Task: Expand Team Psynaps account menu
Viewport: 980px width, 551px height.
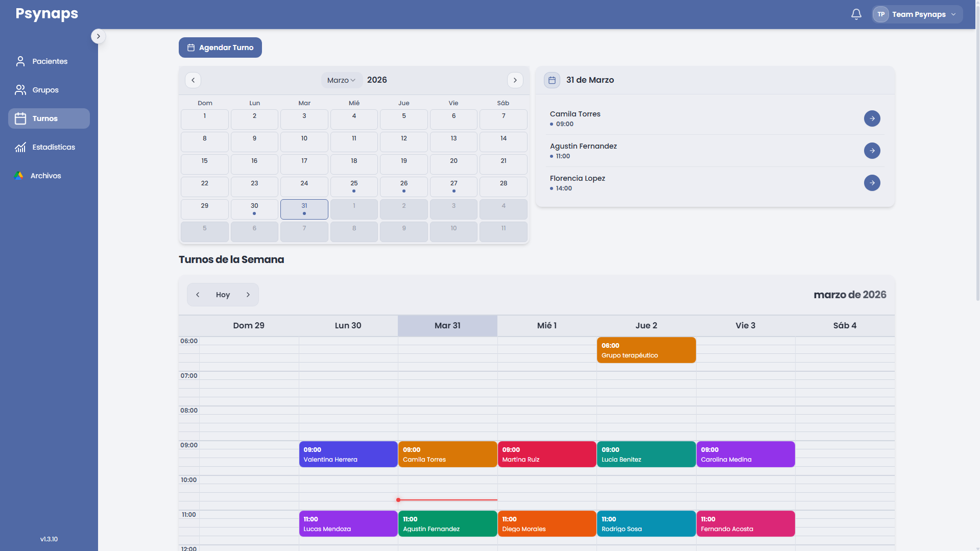Action: coord(917,14)
